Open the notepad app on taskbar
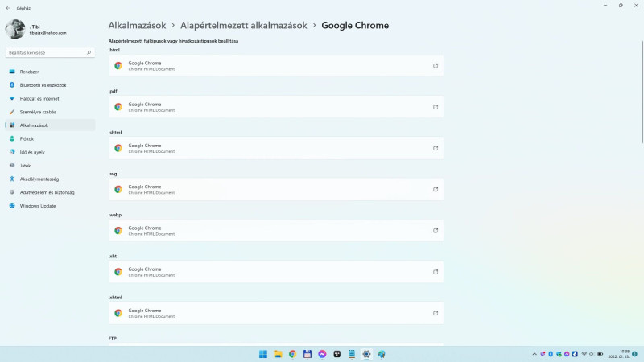644x362 pixels. [352, 354]
